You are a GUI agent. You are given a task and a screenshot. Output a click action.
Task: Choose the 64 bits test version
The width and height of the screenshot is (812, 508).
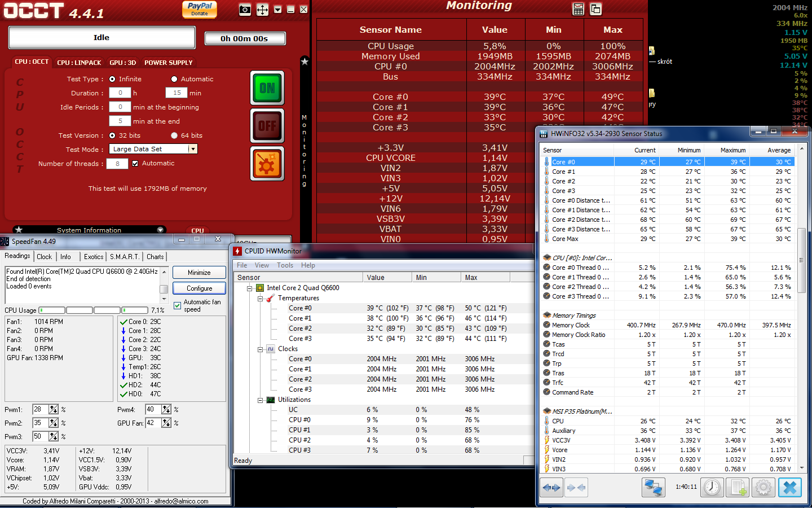click(174, 135)
